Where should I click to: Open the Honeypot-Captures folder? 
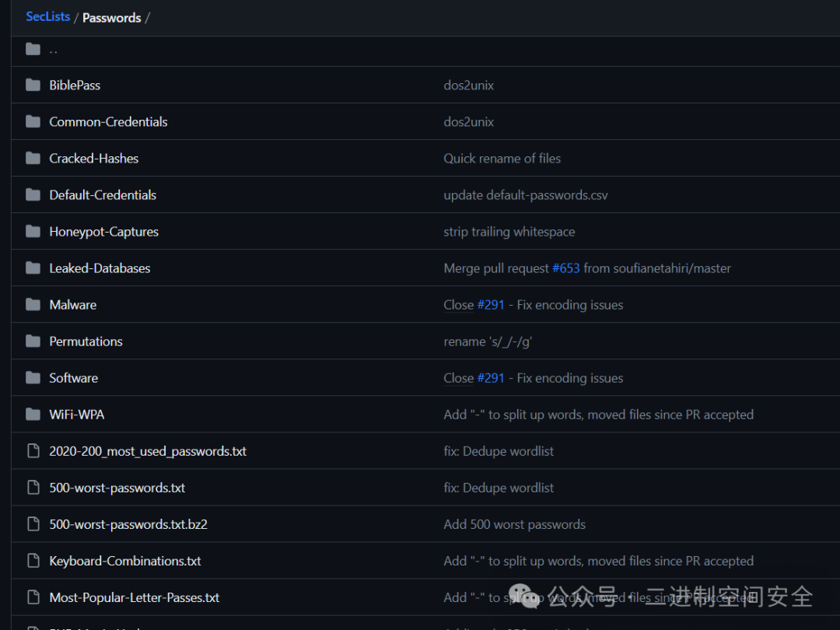[x=103, y=231]
